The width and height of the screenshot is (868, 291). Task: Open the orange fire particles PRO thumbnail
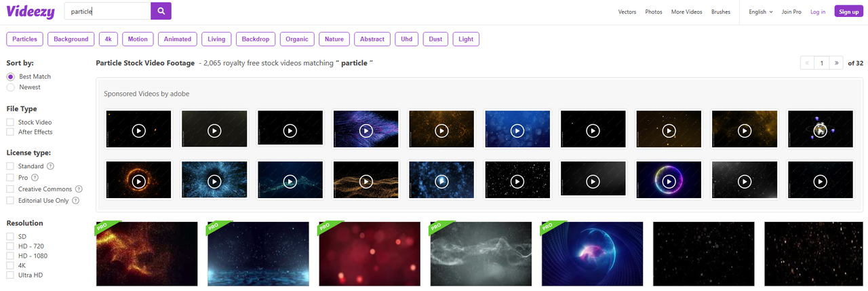point(147,254)
